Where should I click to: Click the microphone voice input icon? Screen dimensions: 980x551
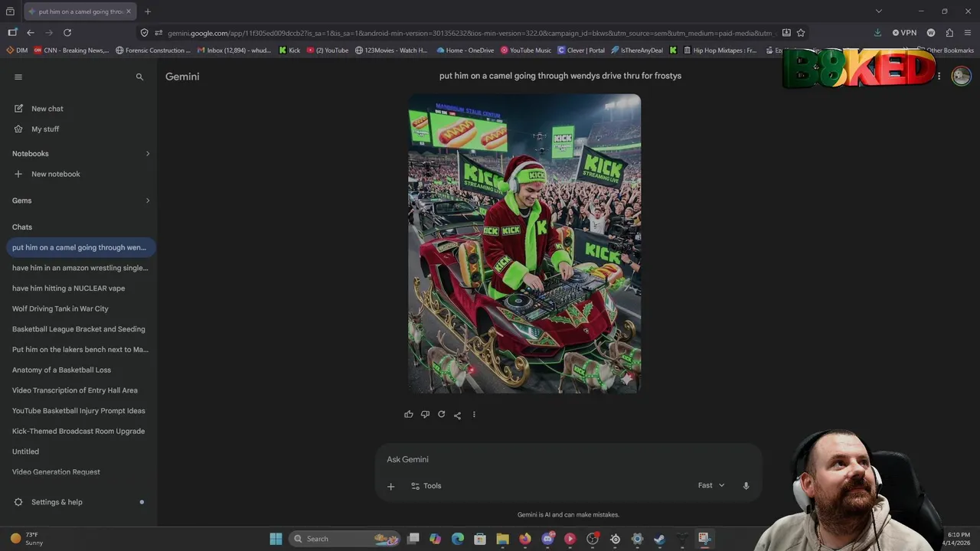coord(746,486)
